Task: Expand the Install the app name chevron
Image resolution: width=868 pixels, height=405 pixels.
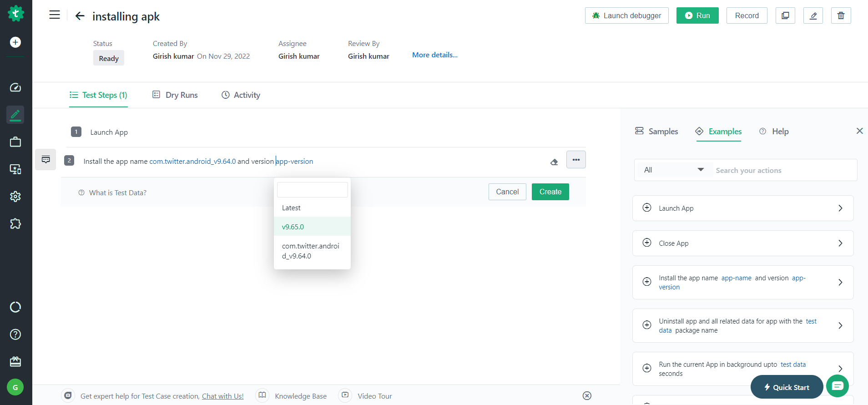Action: [x=840, y=283]
